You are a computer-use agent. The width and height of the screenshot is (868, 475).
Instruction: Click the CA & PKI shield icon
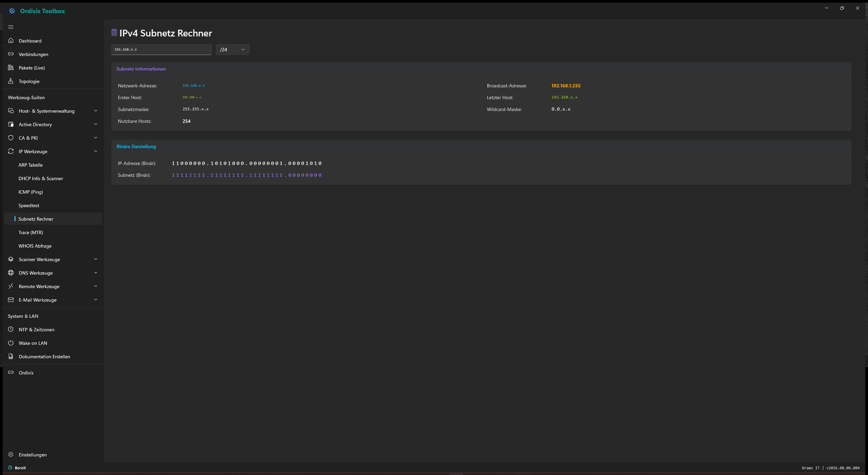coord(10,138)
